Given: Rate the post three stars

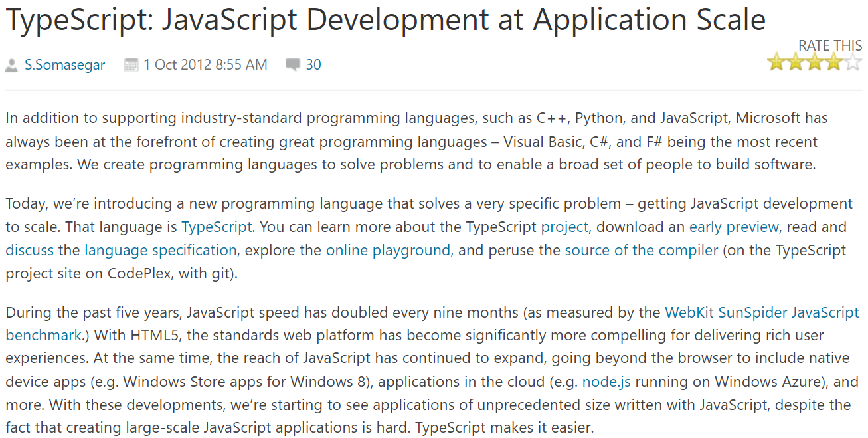Looking at the screenshot, I should (x=814, y=62).
